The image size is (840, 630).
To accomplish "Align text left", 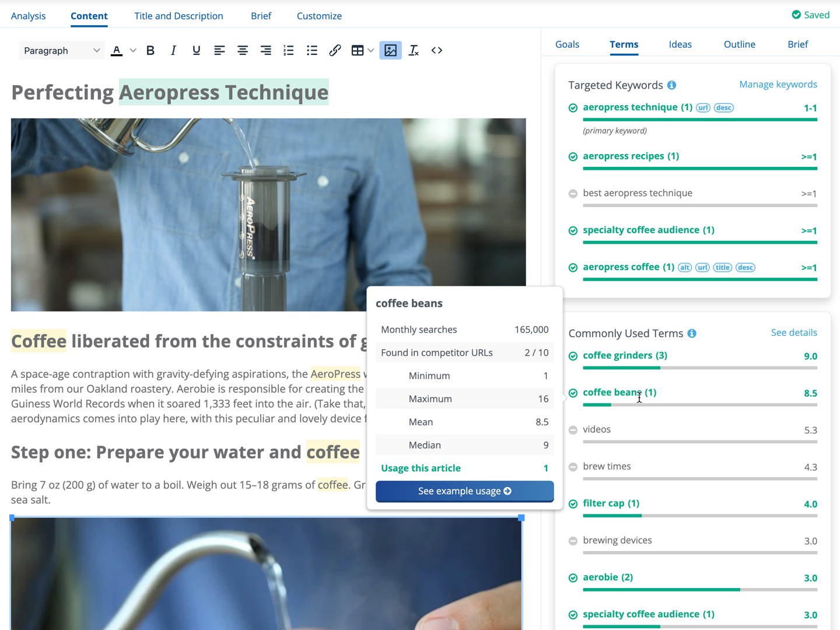I will point(219,50).
